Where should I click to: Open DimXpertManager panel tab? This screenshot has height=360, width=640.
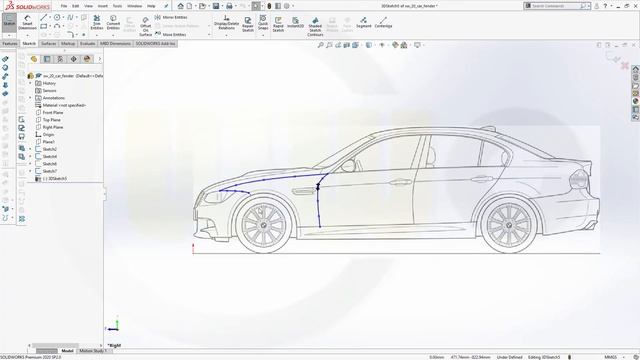tap(73, 59)
